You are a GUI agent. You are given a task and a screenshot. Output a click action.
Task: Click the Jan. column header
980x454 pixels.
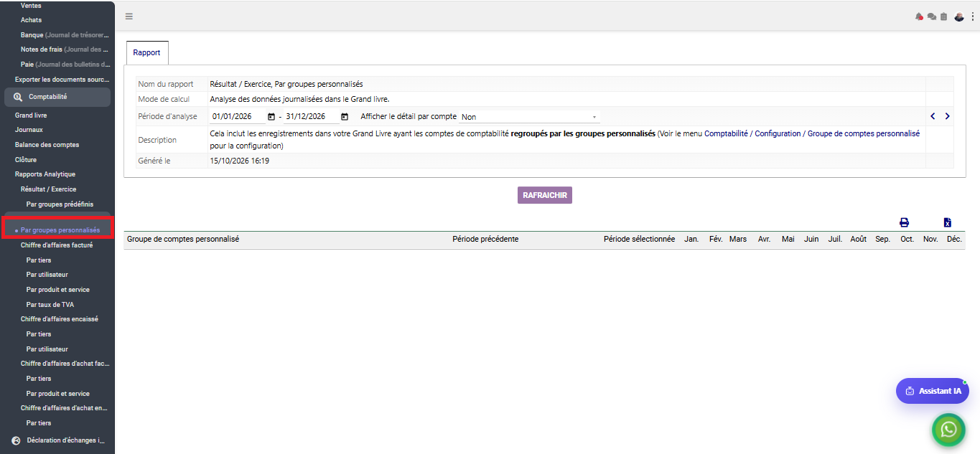(x=691, y=239)
